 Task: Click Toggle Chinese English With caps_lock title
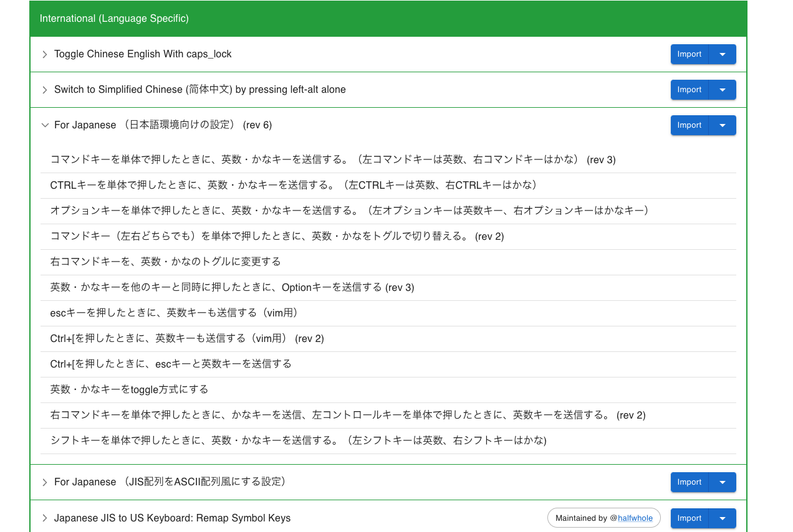[x=143, y=54]
